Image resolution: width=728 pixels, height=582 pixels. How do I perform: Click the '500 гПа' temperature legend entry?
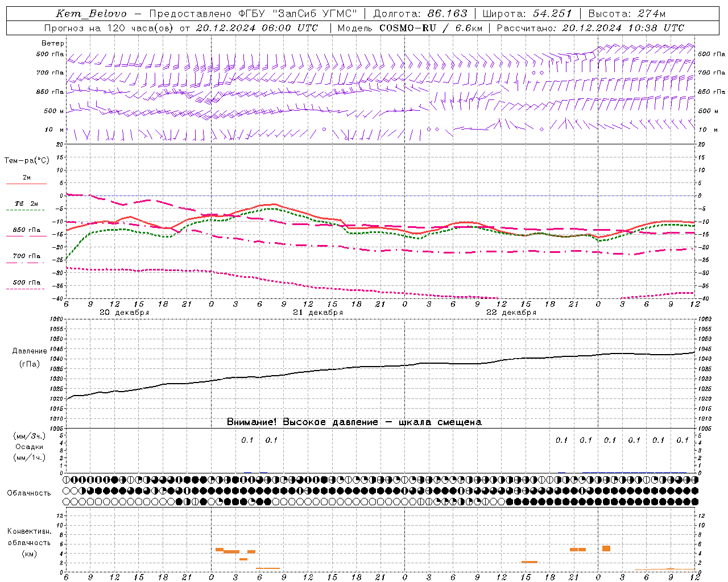[x=27, y=282]
